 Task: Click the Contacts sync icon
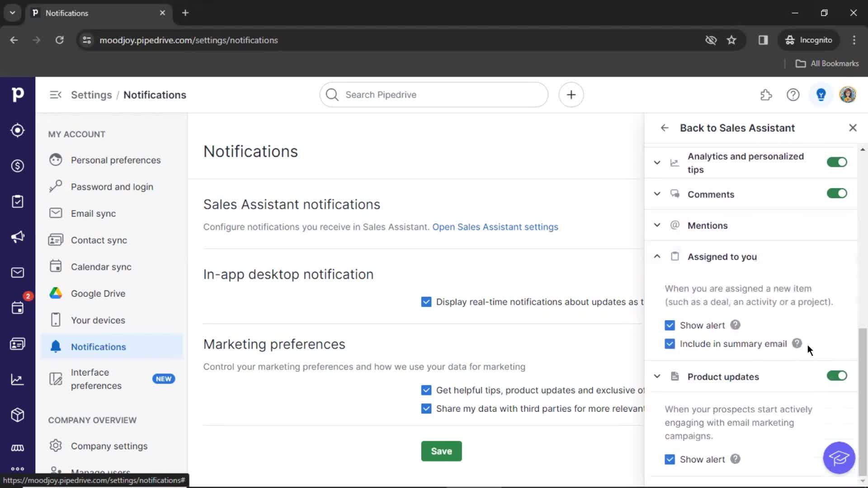tap(55, 239)
